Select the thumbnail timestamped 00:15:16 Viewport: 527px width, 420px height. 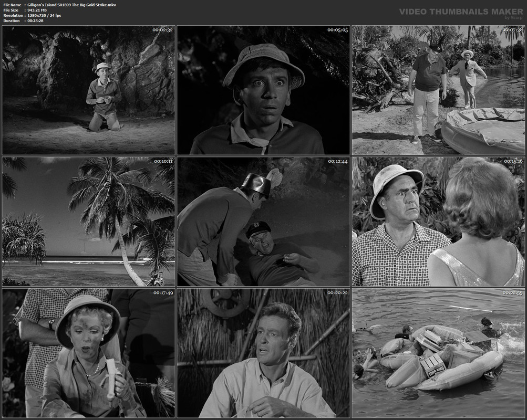click(438, 222)
